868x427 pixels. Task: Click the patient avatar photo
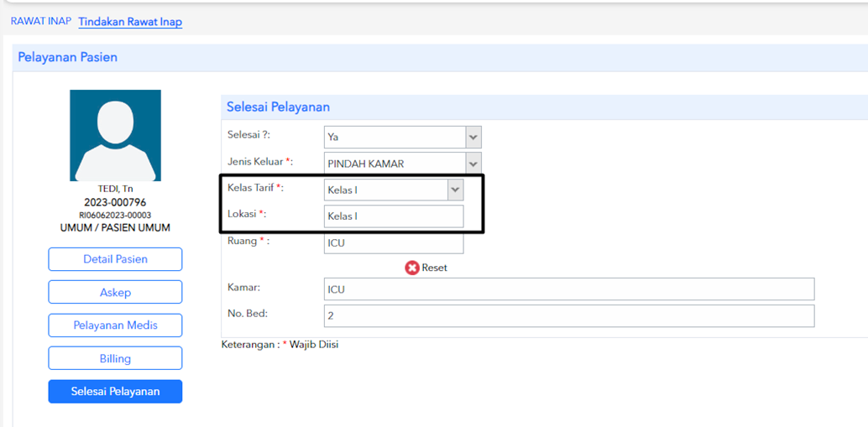click(115, 136)
